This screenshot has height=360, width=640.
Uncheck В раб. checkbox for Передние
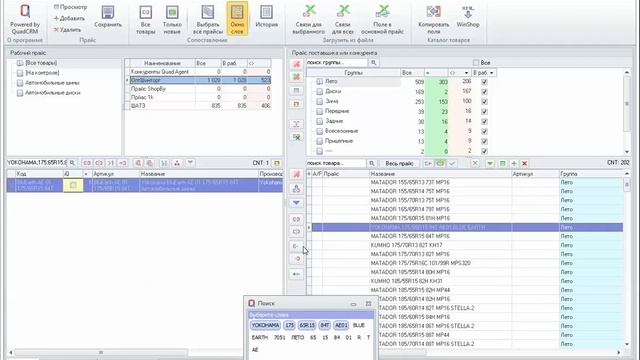pos(484,111)
